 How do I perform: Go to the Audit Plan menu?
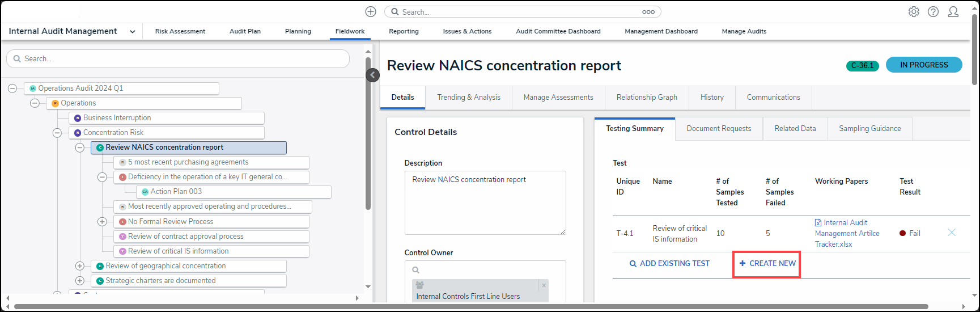(x=245, y=32)
